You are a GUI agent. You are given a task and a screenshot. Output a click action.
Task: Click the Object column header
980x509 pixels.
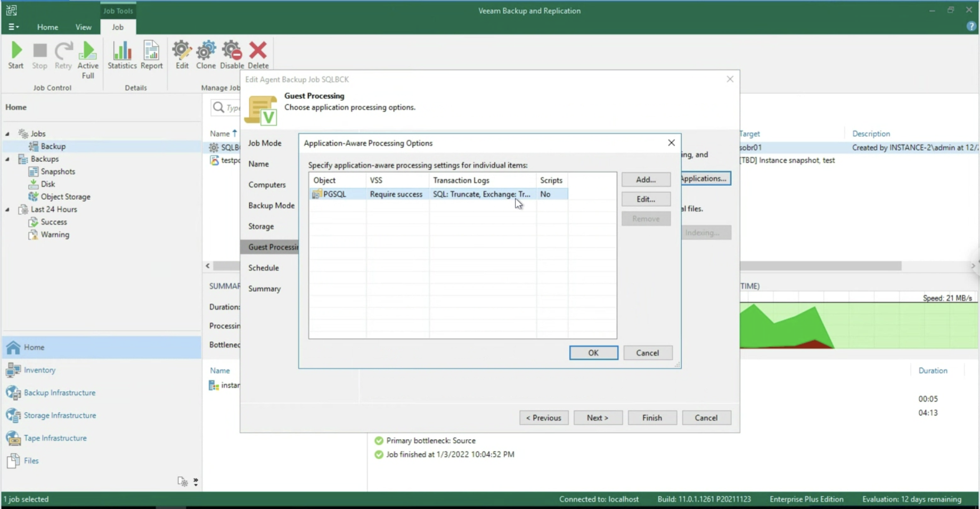[x=338, y=180]
